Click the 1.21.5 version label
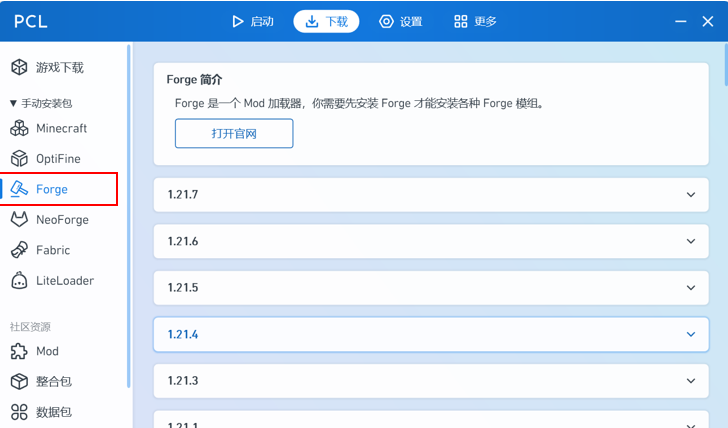This screenshot has height=428, width=728. tap(183, 288)
